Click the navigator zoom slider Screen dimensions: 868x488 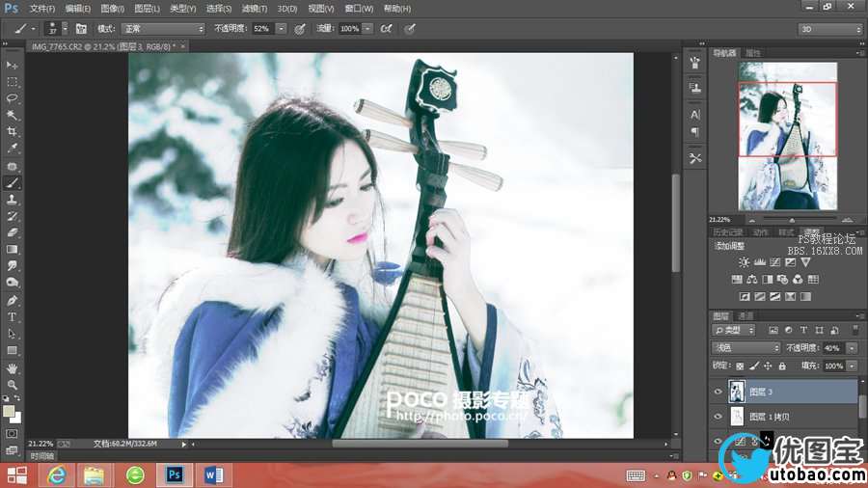[792, 220]
